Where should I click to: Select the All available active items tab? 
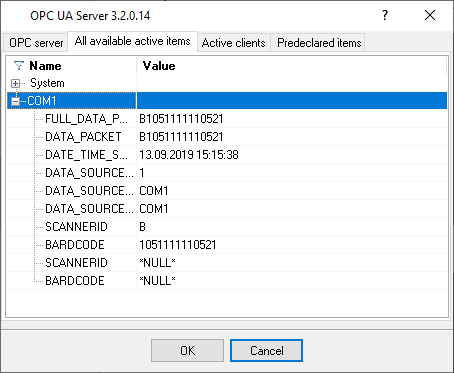[132, 41]
